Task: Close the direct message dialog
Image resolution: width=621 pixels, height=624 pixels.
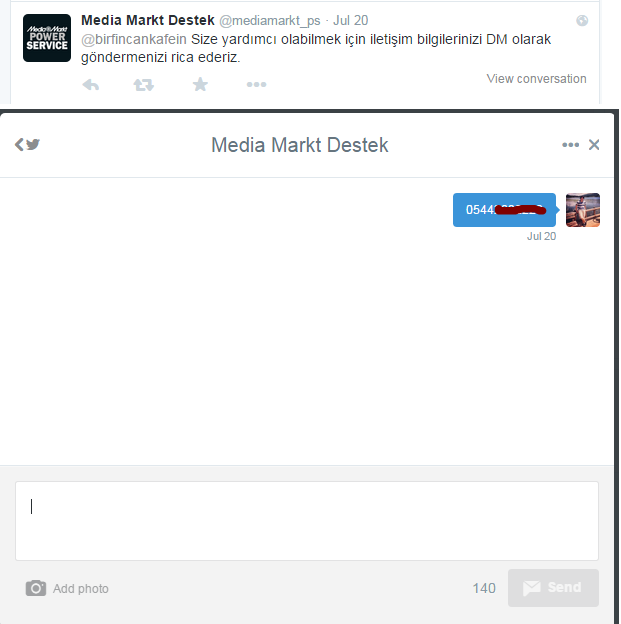Action: click(x=594, y=145)
